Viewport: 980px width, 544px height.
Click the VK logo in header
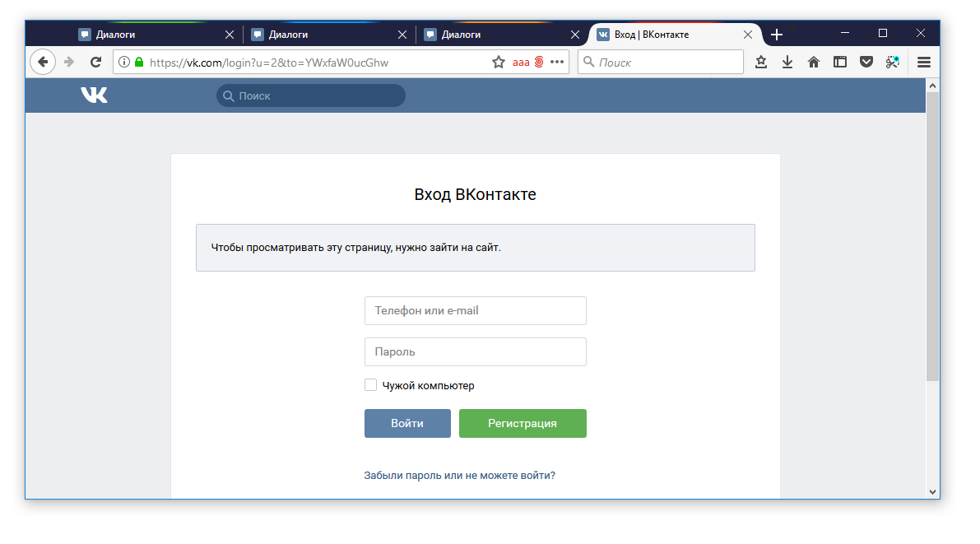pos(94,95)
